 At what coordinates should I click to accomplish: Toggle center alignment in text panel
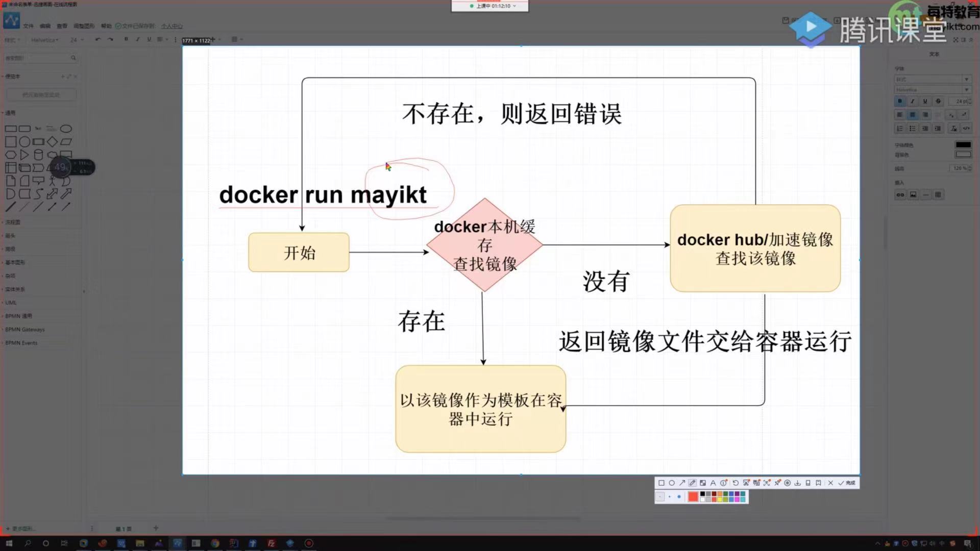[x=912, y=115]
